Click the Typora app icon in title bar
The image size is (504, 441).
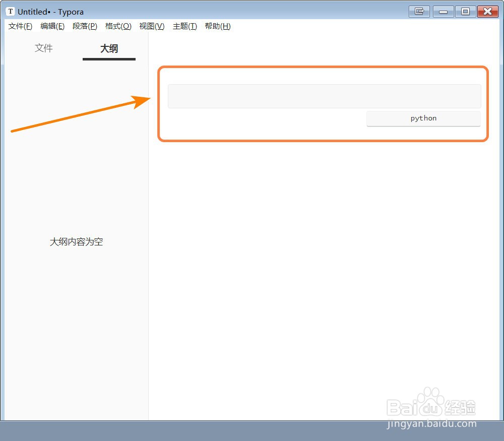10,12
